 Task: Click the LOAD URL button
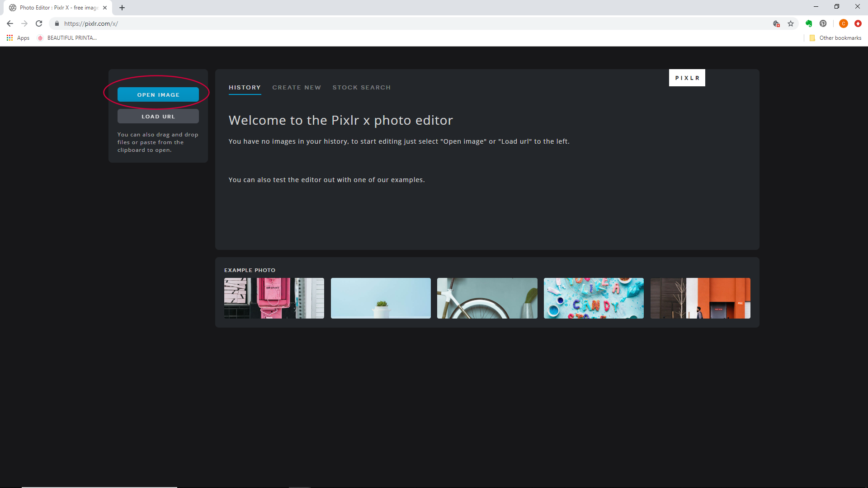[x=158, y=116]
